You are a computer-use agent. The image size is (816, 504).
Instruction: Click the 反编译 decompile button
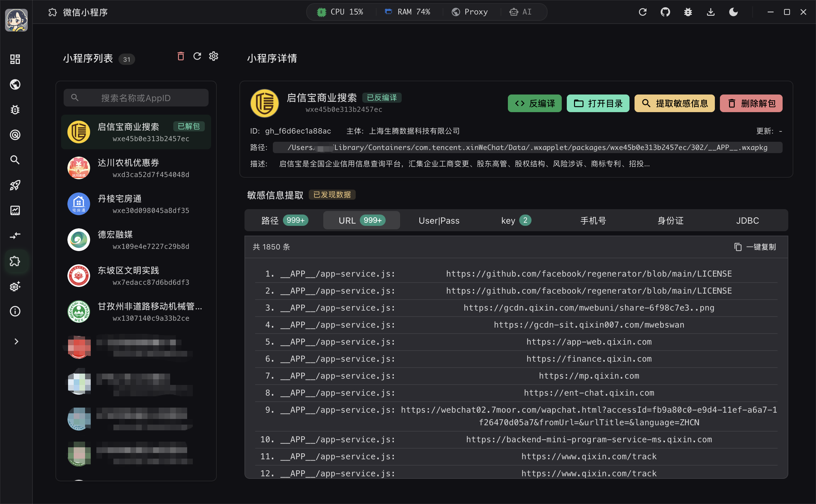coord(534,103)
